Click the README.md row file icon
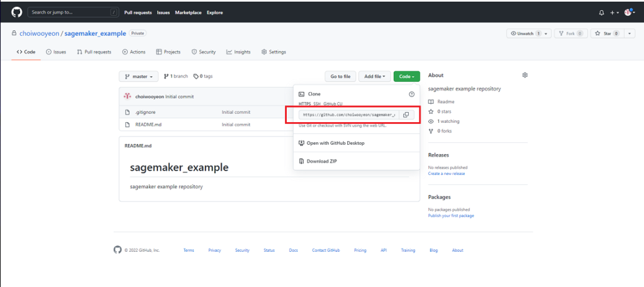Screen dimensions: 644x287 tap(127, 125)
